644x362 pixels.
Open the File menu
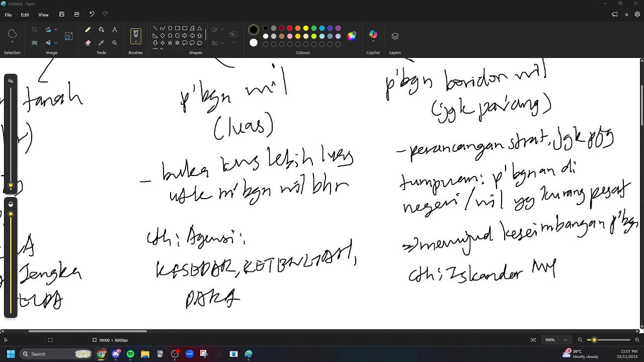8,15
